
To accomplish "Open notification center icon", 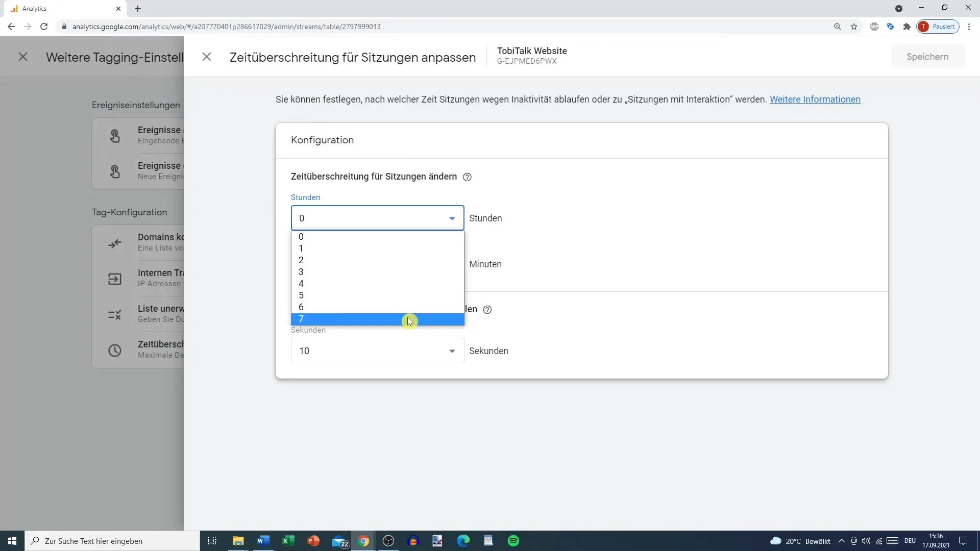I will pos(963,541).
